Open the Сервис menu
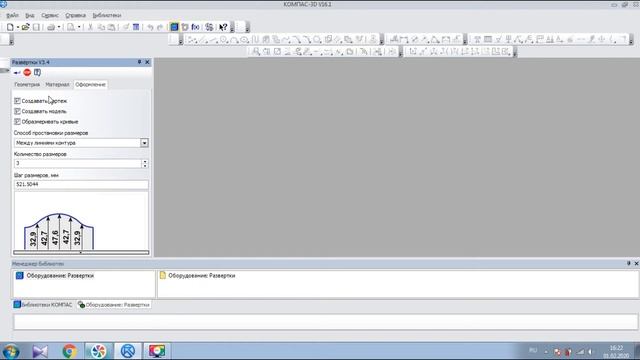This screenshot has height=360, width=640. (x=50, y=15)
